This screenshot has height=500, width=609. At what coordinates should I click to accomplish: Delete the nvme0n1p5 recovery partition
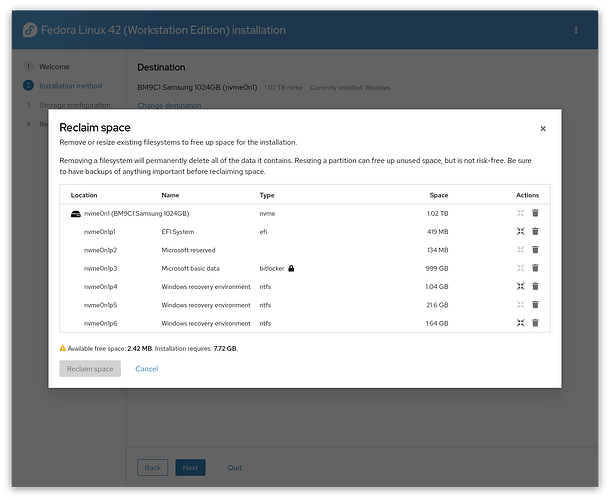point(535,305)
